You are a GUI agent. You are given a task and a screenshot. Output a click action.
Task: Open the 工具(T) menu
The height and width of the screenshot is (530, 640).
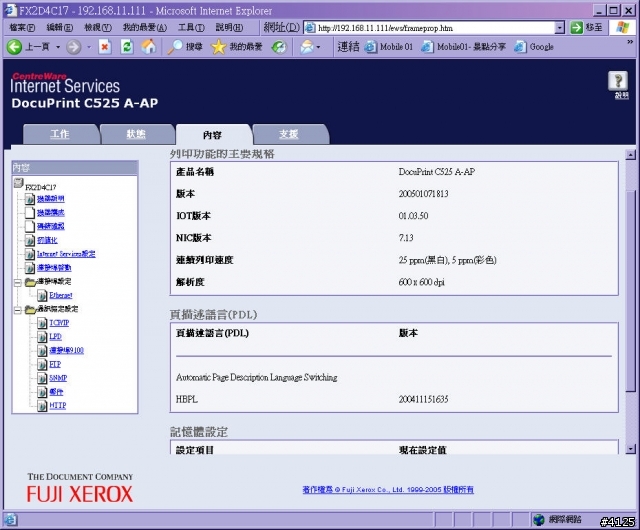coord(191,28)
